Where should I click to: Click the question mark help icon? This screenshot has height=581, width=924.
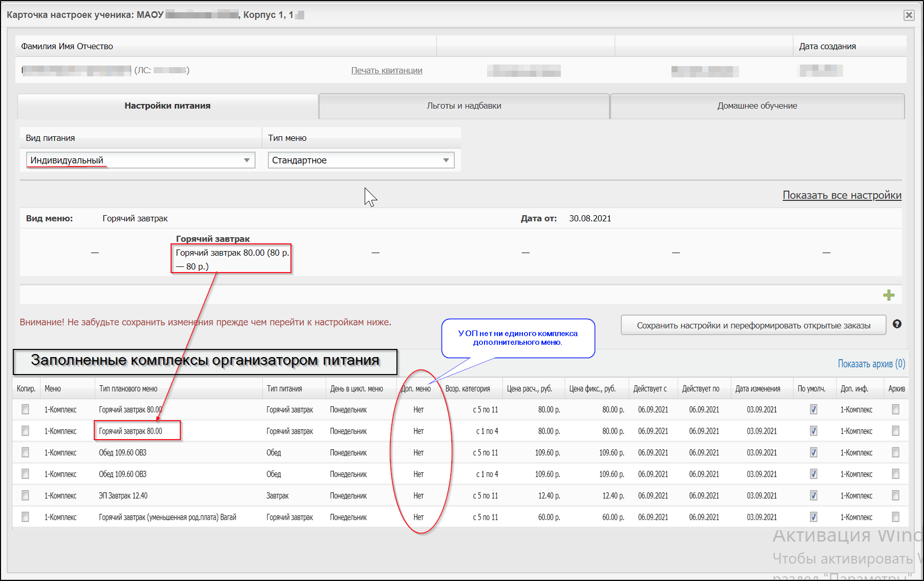pyautogui.click(x=897, y=324)
